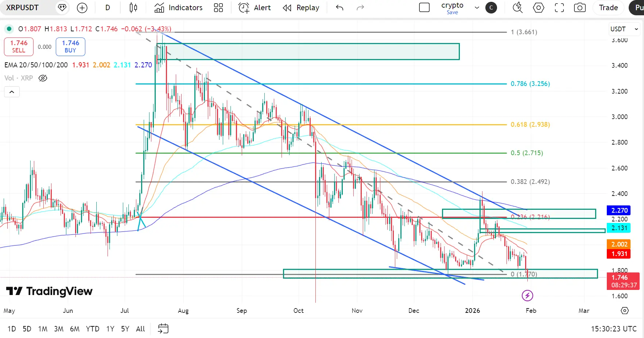Screen dimensions: 644x338
Task: Enter fullscreen mode
Action: coord(559,8)
